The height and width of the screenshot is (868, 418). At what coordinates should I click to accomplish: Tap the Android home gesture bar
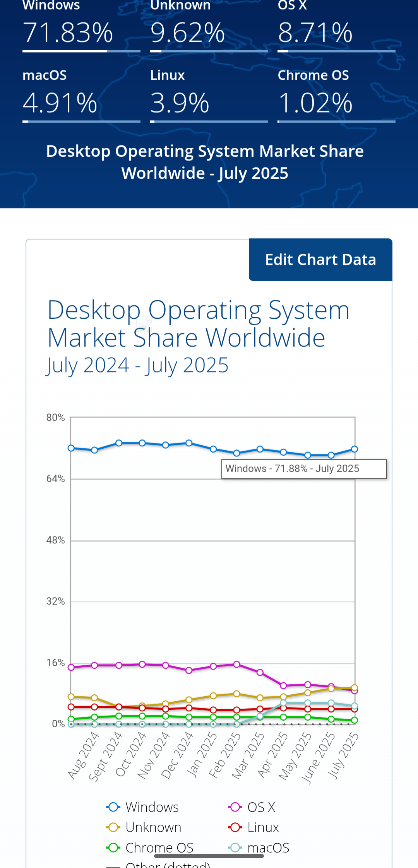tap(209, 856)
